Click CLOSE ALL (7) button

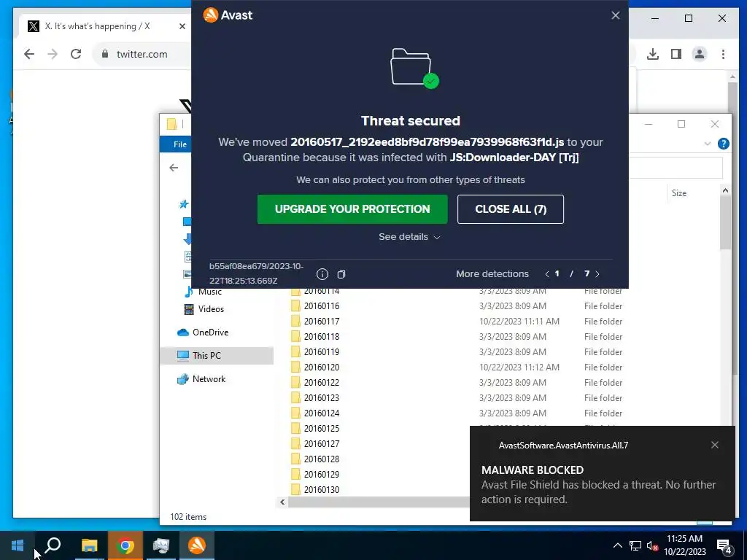510,209
